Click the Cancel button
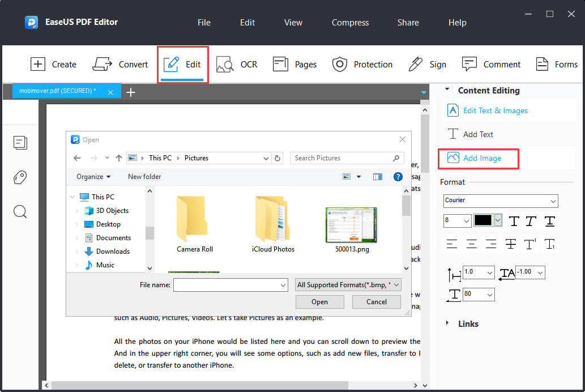585x392 pixels. 377,302
